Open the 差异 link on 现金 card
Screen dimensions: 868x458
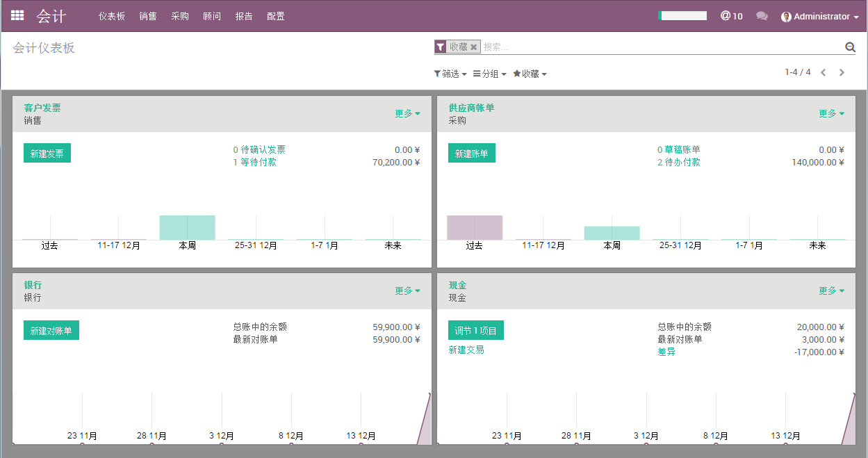[666, 352]
